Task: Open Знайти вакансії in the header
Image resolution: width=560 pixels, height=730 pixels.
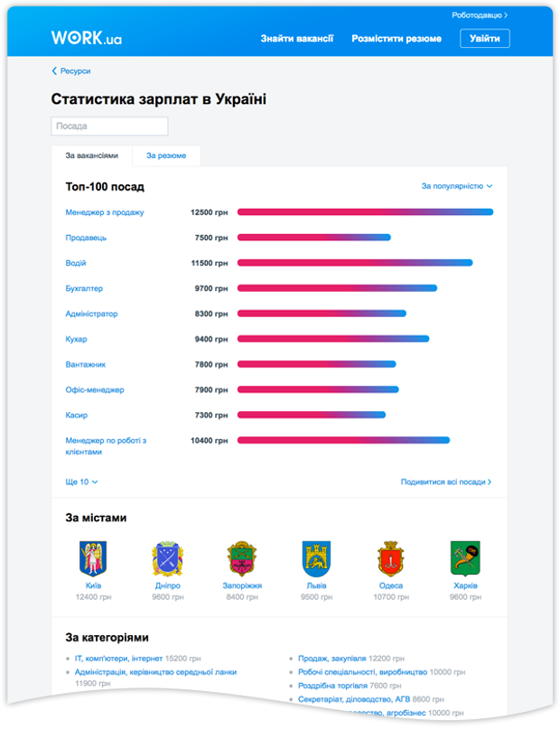Action: coord(297,39)
